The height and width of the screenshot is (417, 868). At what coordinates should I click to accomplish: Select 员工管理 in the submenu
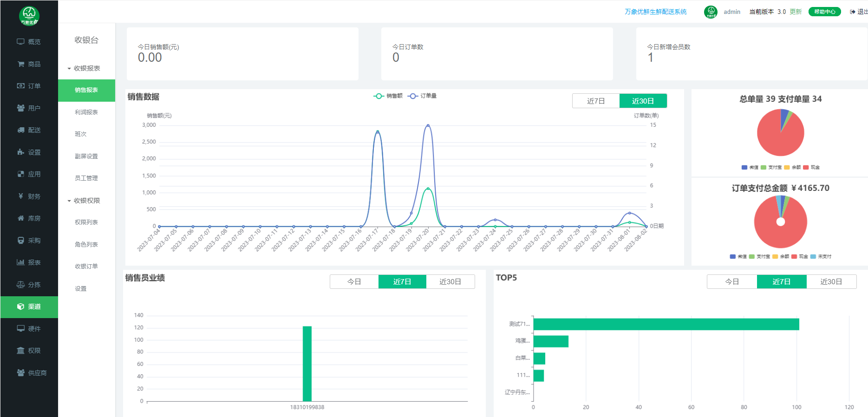coord(86,178)
